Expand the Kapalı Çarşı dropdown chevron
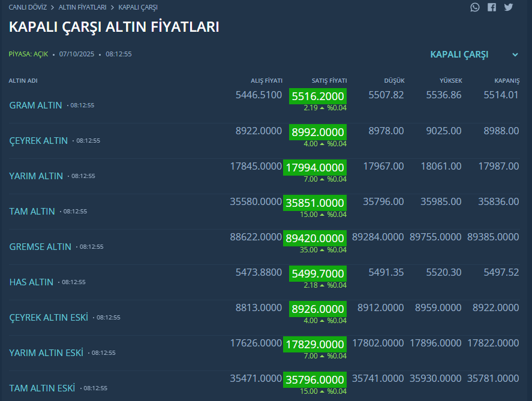 tap(515, 55)
